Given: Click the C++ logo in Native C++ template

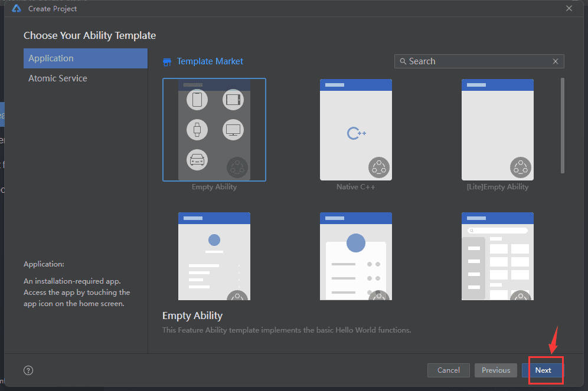Looking at the screenshot, I should click(x=356, y=133).
